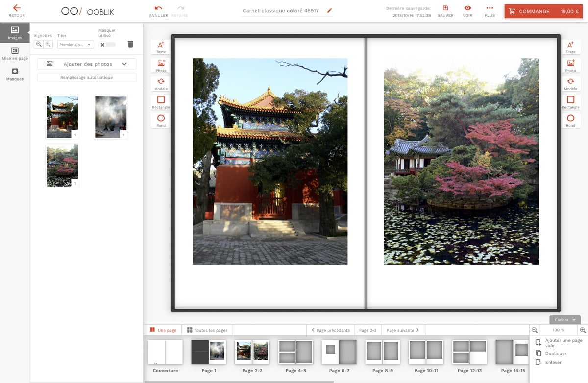
Task: Click the Annuler undo icon
Action: 158,8
